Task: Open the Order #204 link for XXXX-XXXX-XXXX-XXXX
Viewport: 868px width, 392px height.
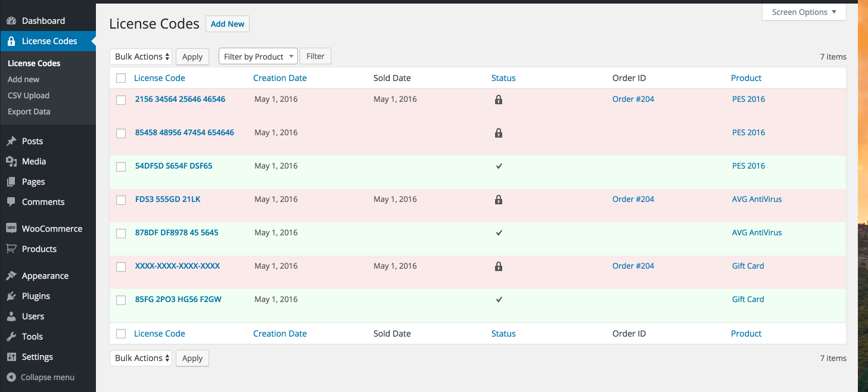Action: [x=633, y=266]
